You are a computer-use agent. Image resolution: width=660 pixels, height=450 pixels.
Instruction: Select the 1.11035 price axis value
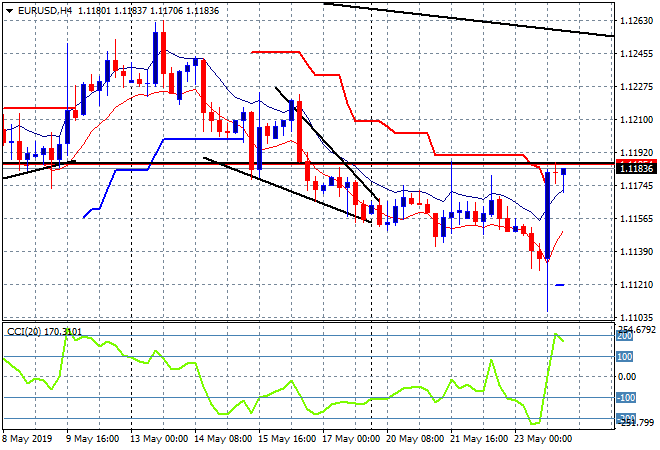(x=636, y=317)
